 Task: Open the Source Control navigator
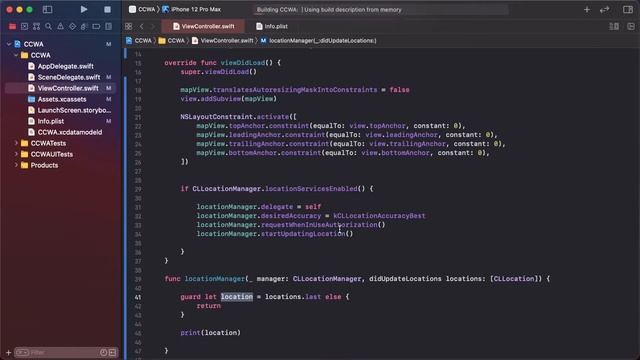coord(24,27)
